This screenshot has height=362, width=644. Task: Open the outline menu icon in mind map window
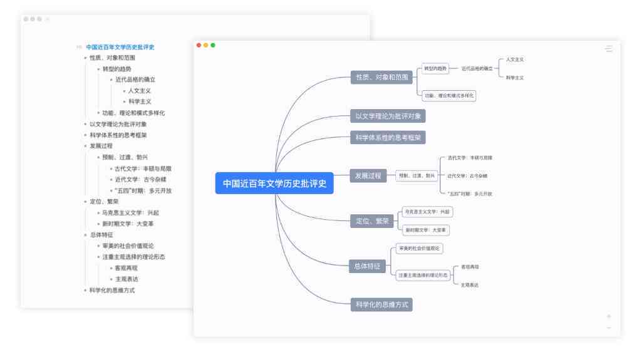pos(609,49)
